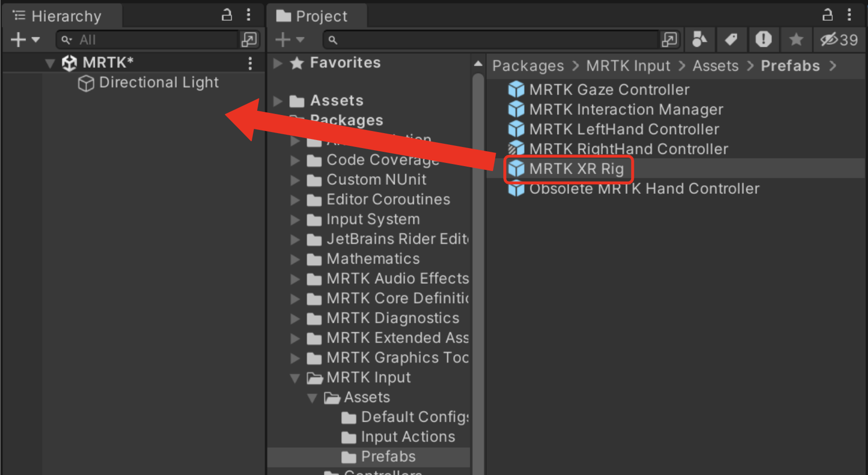Click MRTK Input in the breadcrumb path
This screenshot has width=868, height=475.
click(628, 65)
